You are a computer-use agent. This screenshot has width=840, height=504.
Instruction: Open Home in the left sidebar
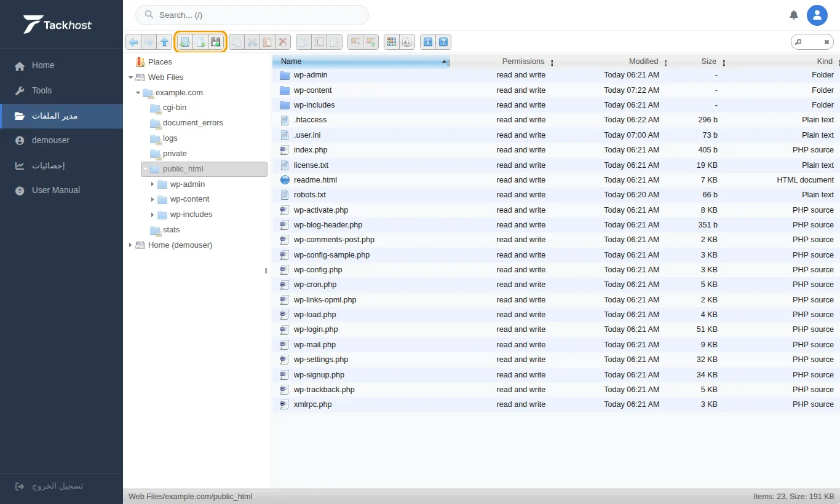61,65
